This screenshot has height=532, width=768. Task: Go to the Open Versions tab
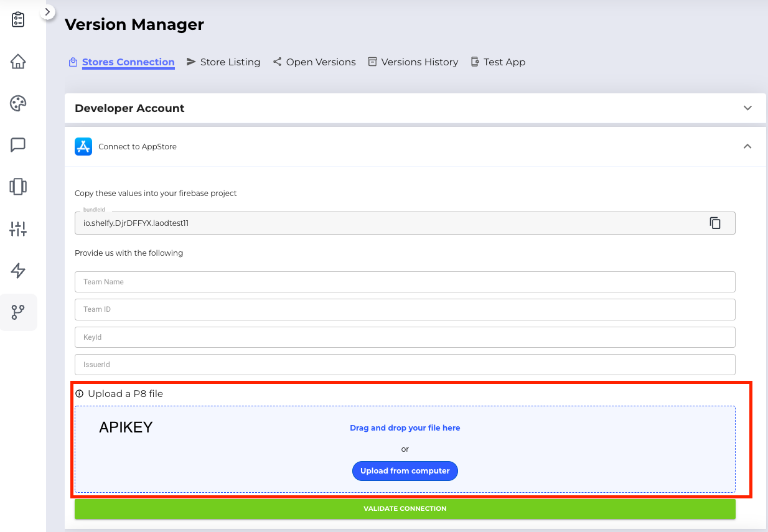(x=321, y=62)
